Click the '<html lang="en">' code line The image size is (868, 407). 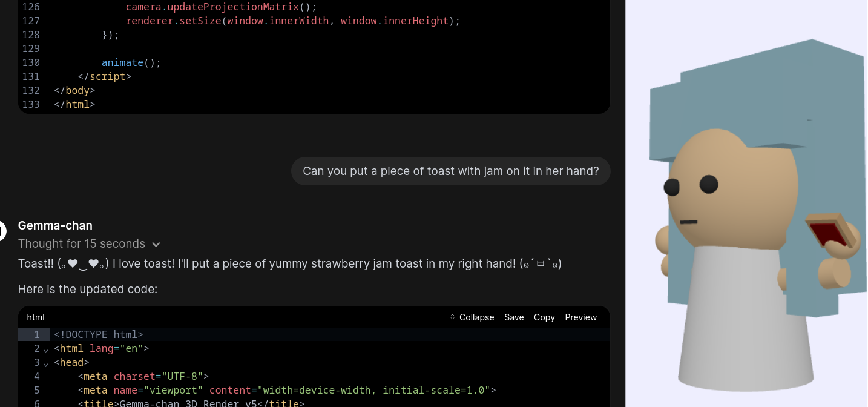click(102, 348)
